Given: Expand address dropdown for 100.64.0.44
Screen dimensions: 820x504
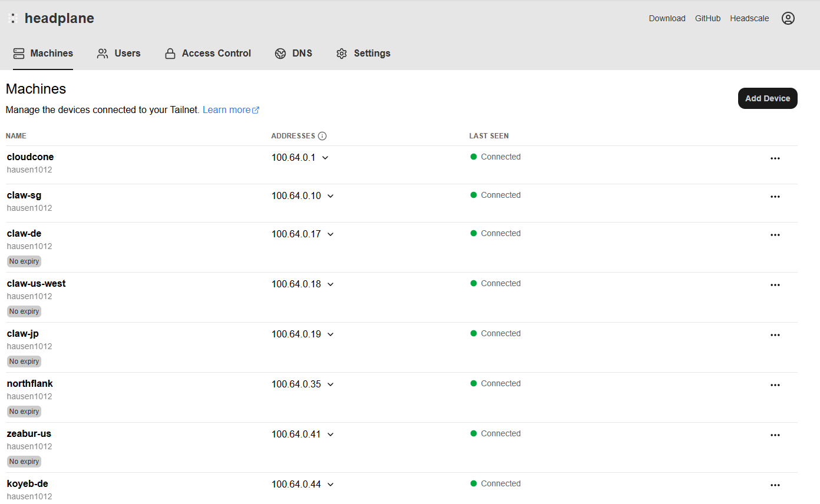Looking at the screenshot, I should click(330, 485).
